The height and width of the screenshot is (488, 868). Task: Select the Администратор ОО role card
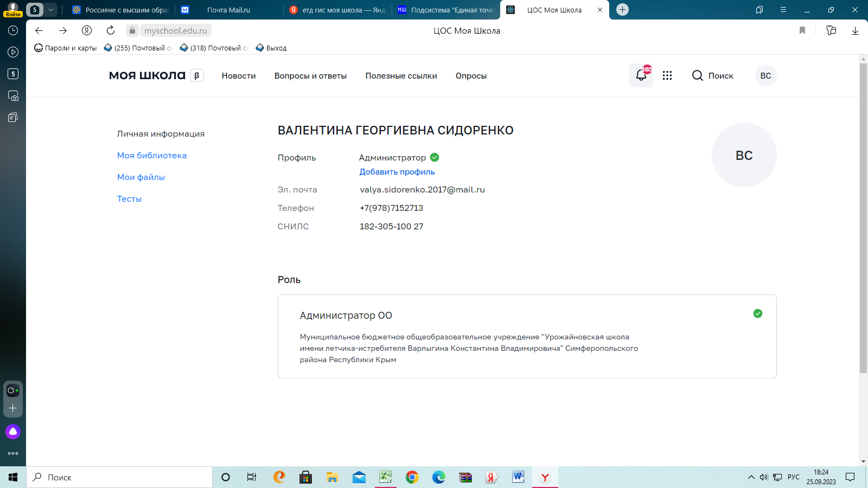point(527,336)
